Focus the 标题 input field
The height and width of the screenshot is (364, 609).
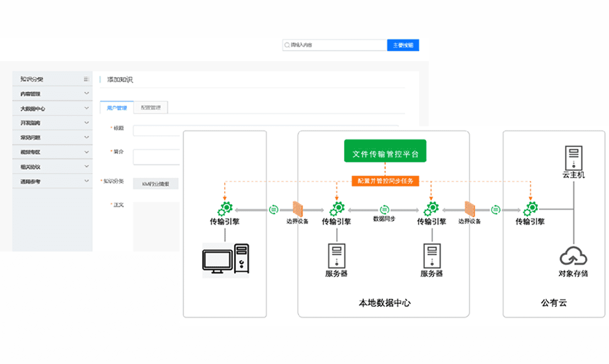click(x=266, y=131)
